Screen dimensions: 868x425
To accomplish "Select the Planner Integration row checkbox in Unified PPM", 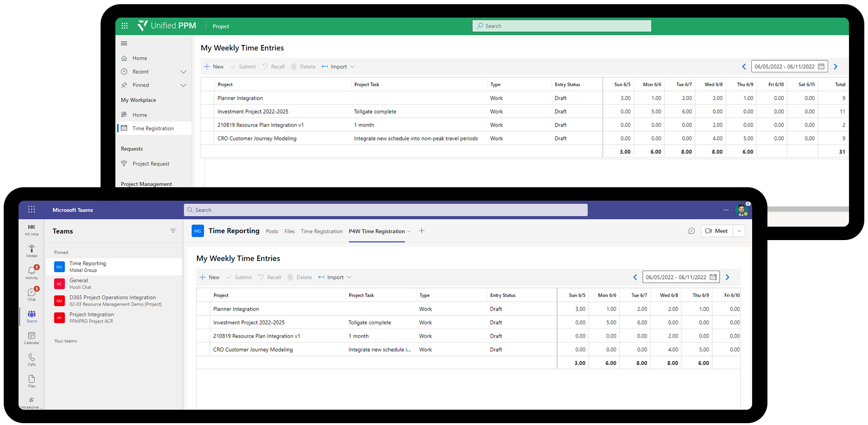I will tap(209, 98).
